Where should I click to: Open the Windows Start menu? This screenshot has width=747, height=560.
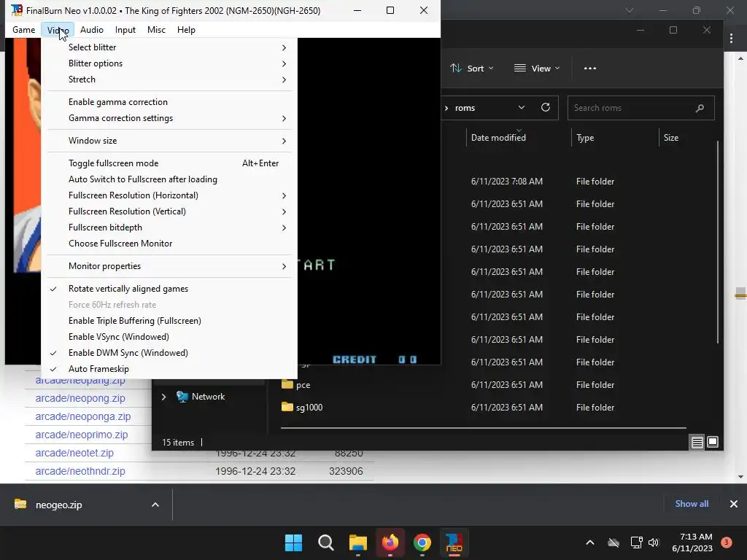pos(293,542)
